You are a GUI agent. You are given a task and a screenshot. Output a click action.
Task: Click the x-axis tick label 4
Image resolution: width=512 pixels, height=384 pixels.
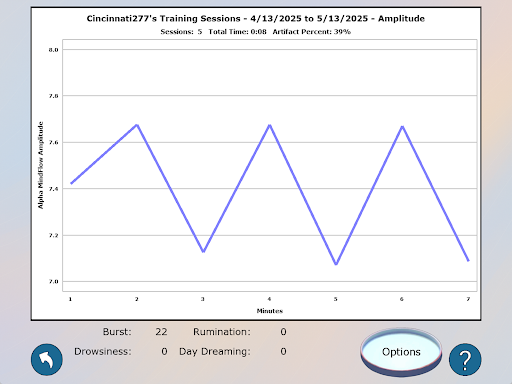tap(269, 299)
